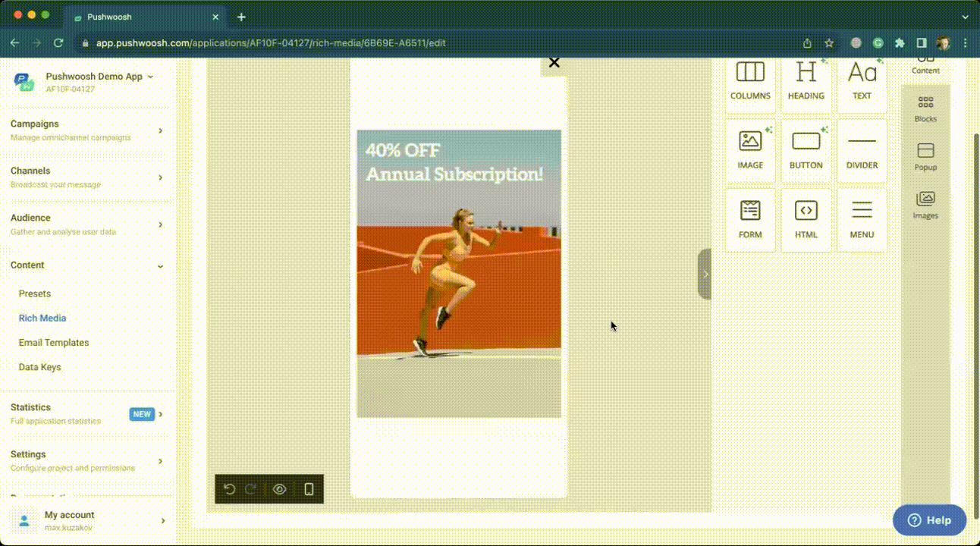Open the browser extensions puzzle icon
Viewport: 980px width, 546px height.
coord(900,43)
